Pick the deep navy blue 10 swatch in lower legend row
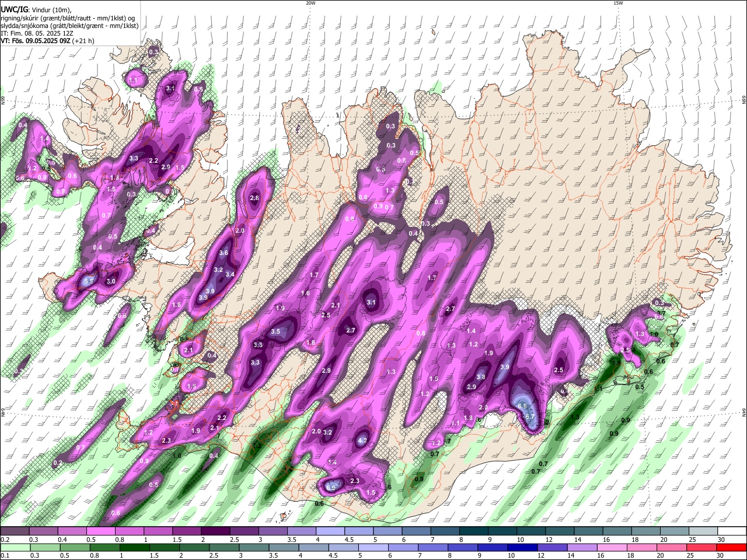Screen dimensions: 747x560 (x=522, y=547)
